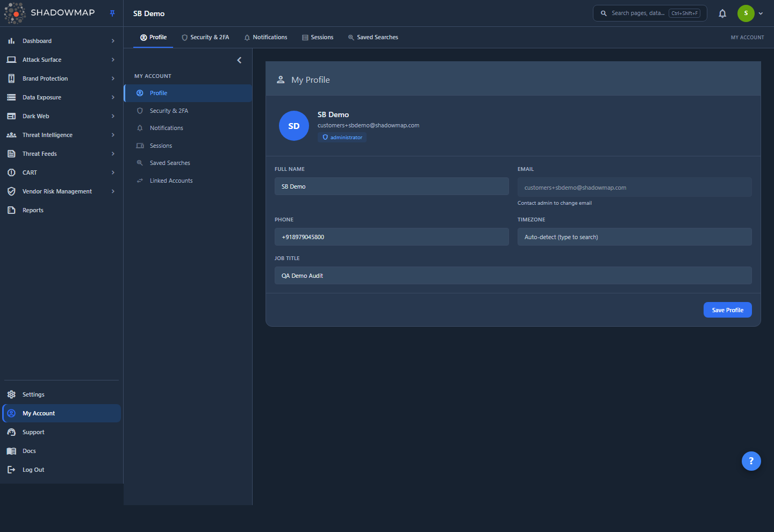Expand the Dark Web chevron

point(113,116)
